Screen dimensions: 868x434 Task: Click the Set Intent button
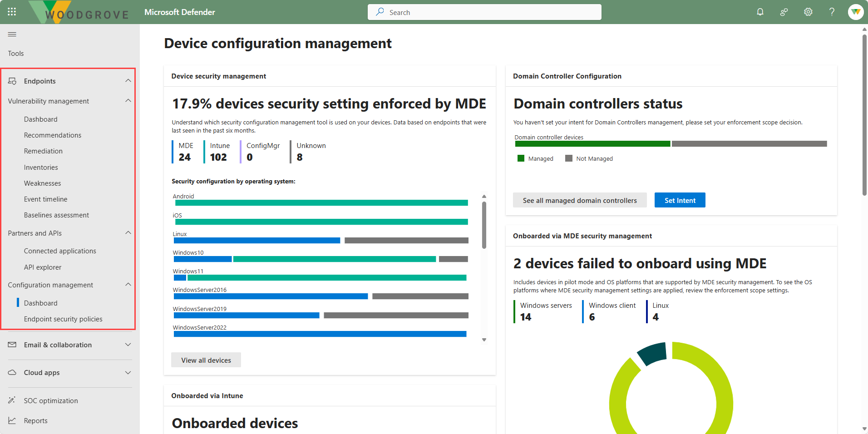coord(680,200)
